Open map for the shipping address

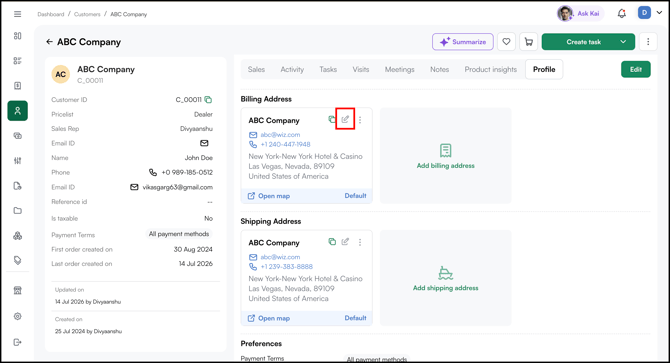(269, 318)
